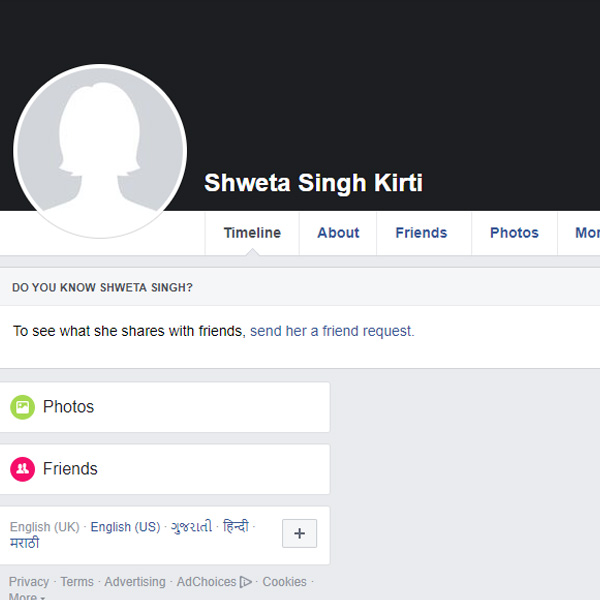Click the AdChoices triangle icon
This screenshot has width=600, height=600.
[x=246, y=582]
